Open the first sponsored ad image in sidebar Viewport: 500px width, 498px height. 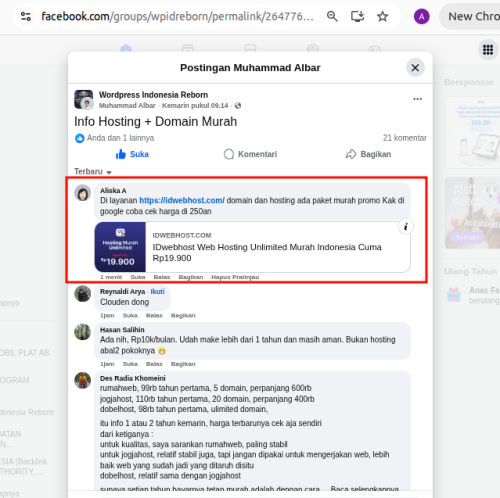pos(472,132)
